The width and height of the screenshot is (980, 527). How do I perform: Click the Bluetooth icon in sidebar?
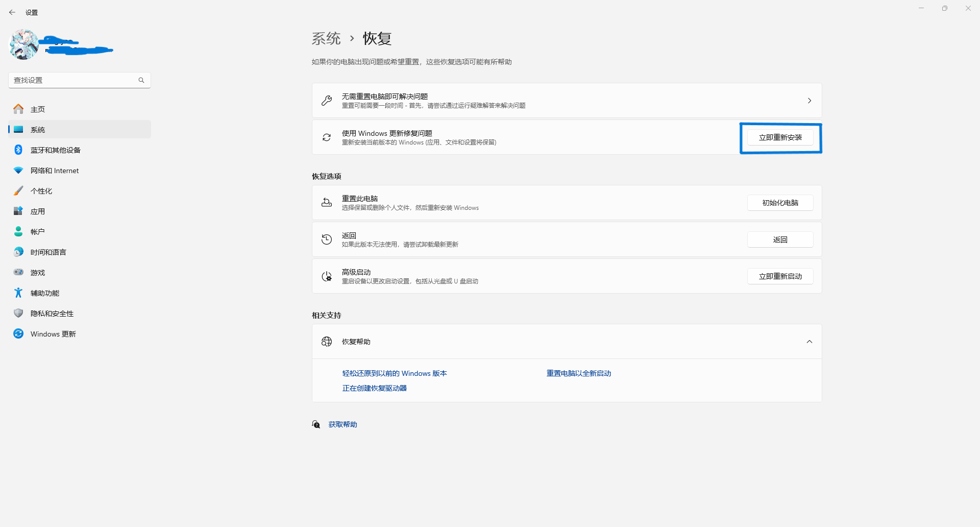pos(18,150)
